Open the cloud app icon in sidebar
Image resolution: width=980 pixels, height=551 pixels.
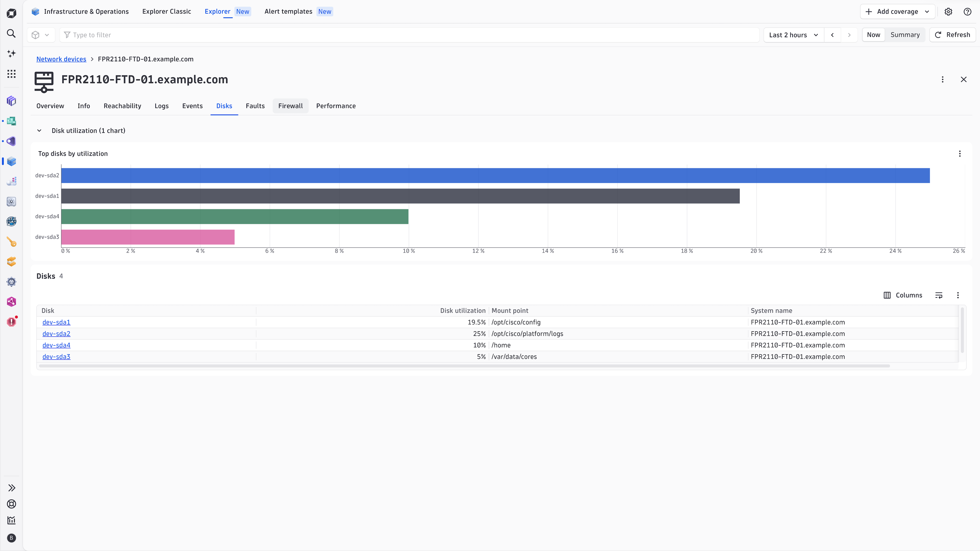pos(11,181)
